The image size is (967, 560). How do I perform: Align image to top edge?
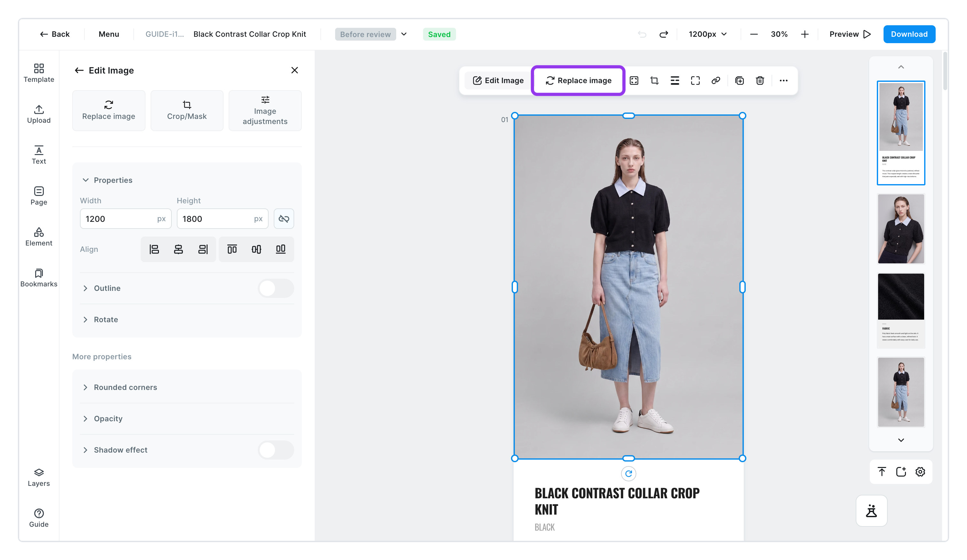coord(232,249)
